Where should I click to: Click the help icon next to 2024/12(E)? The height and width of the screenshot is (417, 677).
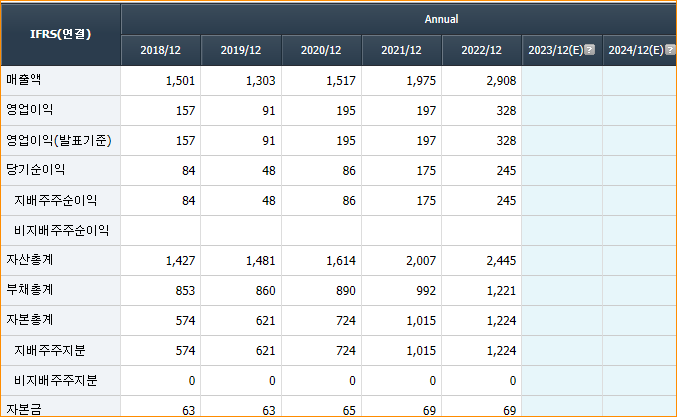[670, 50]
